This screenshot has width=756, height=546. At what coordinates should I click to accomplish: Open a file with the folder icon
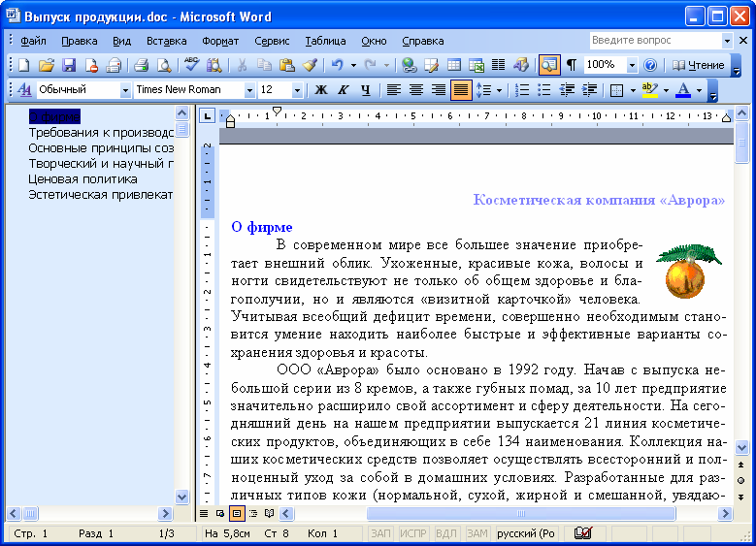(47, 65)
